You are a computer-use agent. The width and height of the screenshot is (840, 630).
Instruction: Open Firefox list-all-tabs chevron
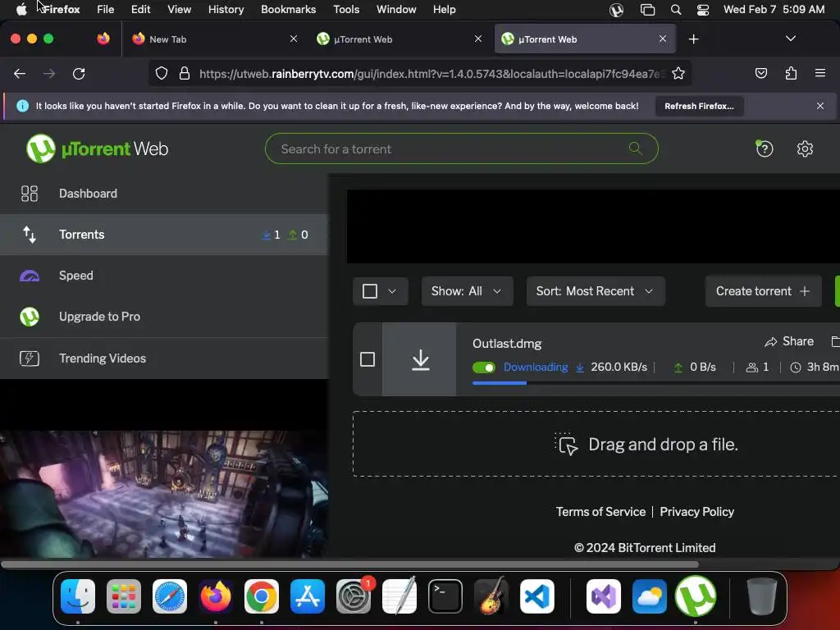790,39
